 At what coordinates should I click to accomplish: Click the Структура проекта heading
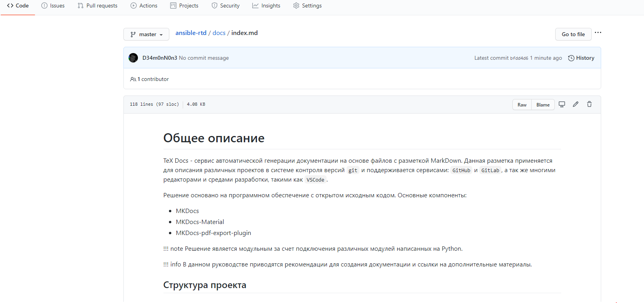205,285
